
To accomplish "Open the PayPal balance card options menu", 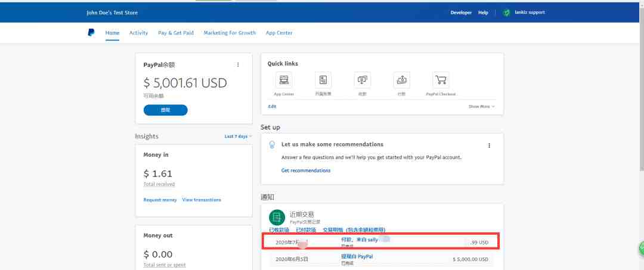I will pyautogui.click(x=238, y=65).
